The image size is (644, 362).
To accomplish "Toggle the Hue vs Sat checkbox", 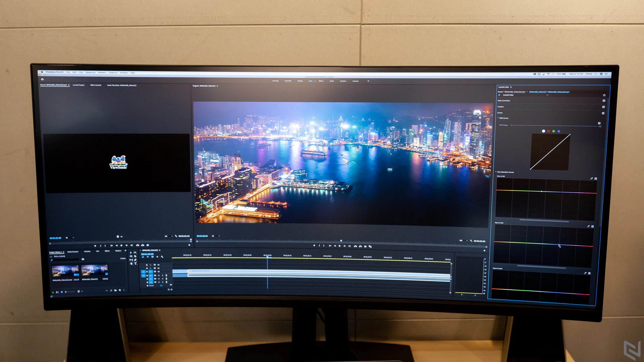I will [596, 178].
